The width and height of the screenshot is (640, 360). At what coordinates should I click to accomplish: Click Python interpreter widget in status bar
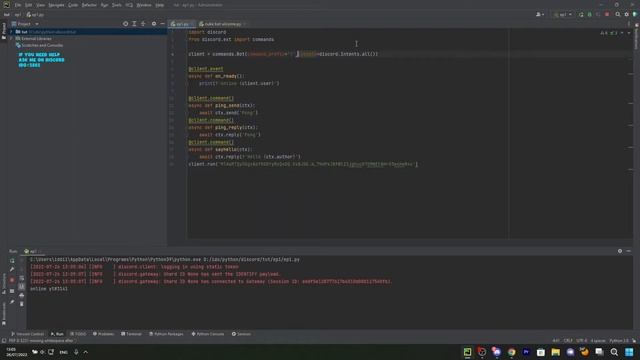[x=619, y=340]
